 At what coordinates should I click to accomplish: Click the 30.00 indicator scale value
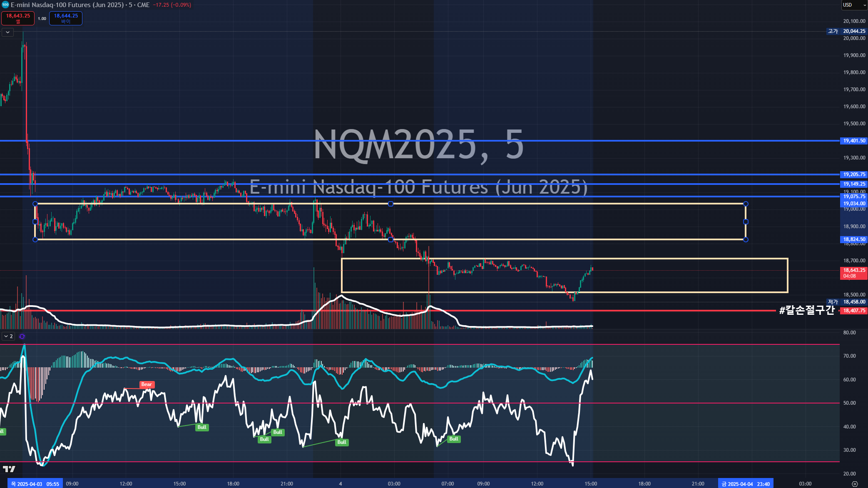point(849,450)
